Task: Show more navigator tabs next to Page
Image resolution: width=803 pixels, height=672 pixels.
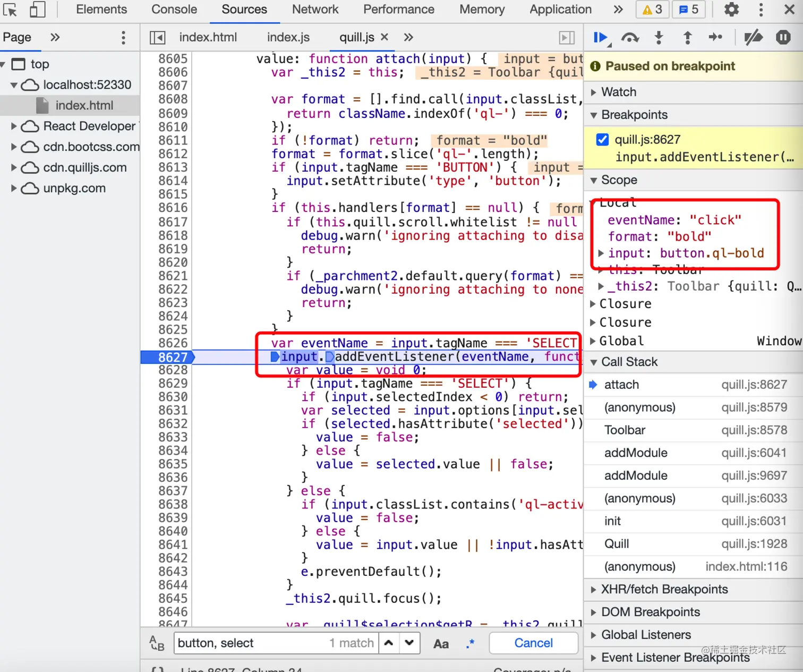Action: tap(55, 37)
